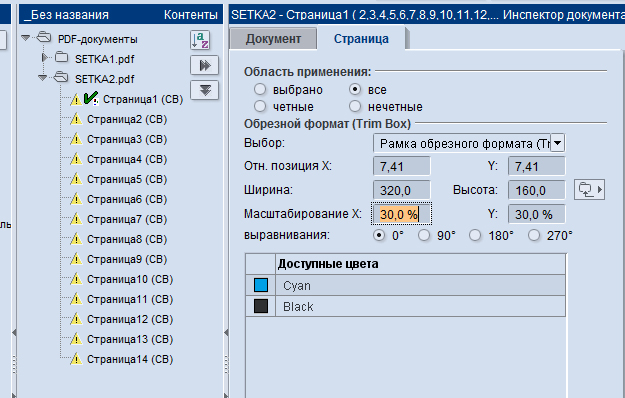Click the relative position Y field 7,41
Viewport: 625px width, 398px height.
(537, 166)
